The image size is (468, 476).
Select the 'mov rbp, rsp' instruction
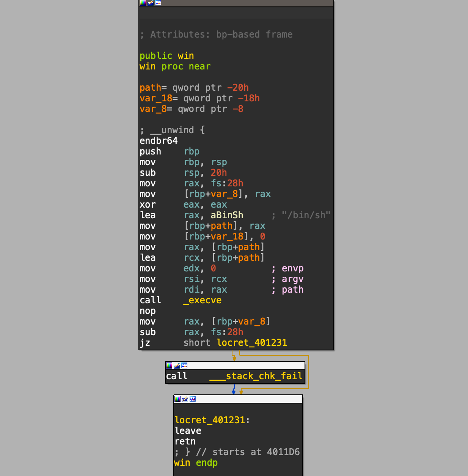(183, 162)
